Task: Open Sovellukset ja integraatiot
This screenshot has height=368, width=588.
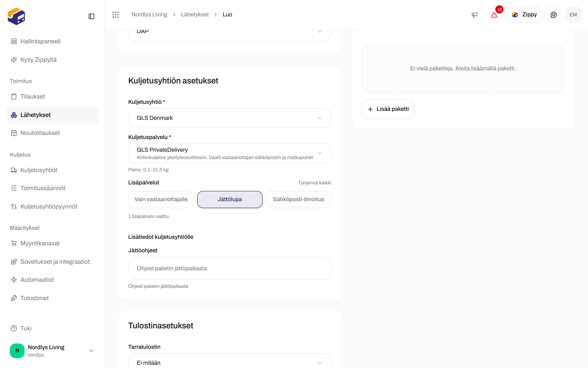Action: coord(52,262)
